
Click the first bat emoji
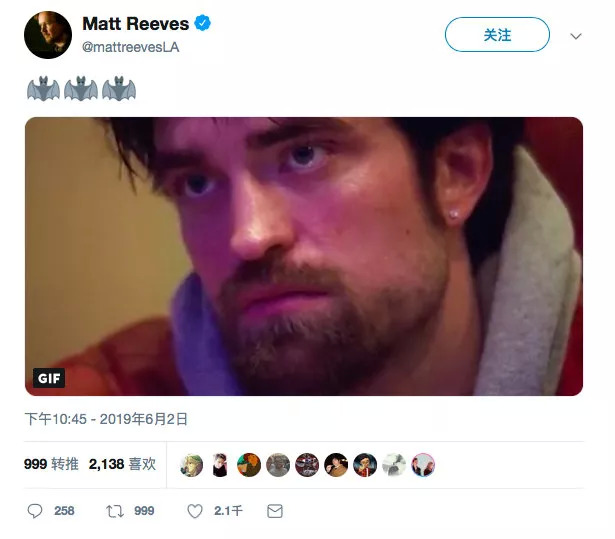(44, 89)
